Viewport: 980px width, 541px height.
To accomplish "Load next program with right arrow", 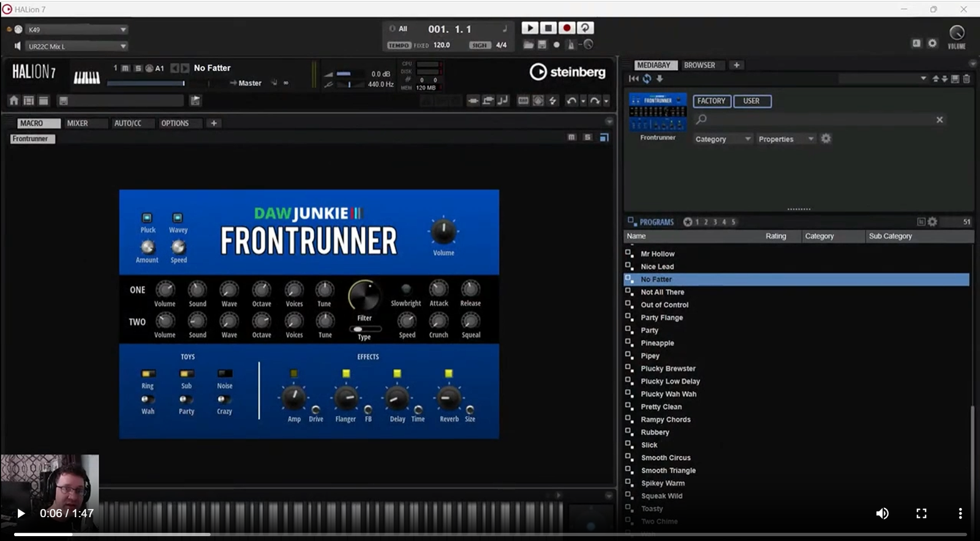I will 185,68.
